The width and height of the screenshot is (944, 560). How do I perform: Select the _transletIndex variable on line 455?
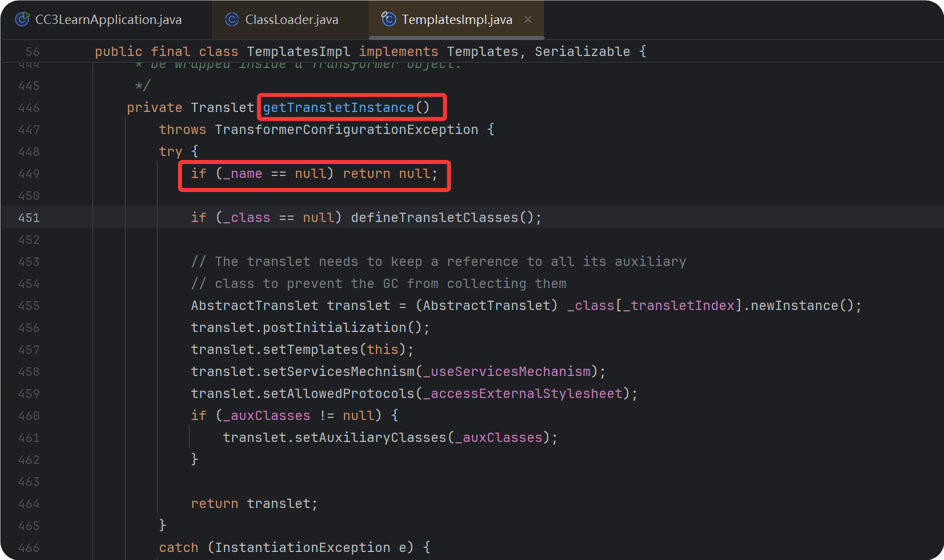(678, 305)
